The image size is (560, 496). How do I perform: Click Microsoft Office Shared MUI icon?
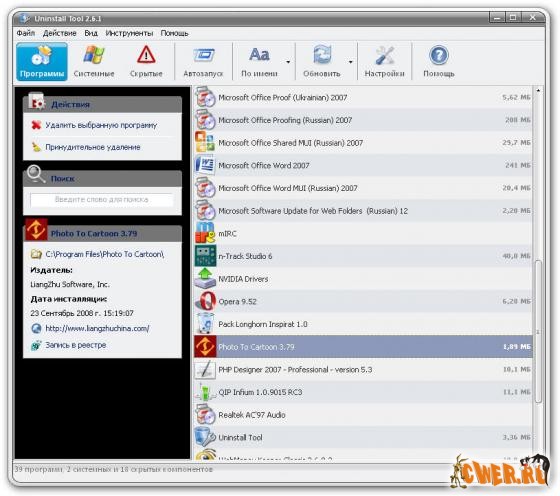coord(205,142)
